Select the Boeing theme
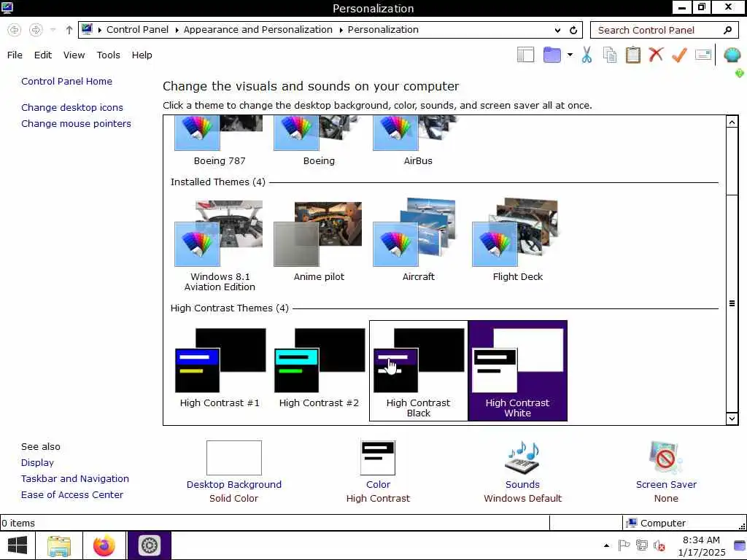This screenshot has width=747, height=560. [319, 141]
